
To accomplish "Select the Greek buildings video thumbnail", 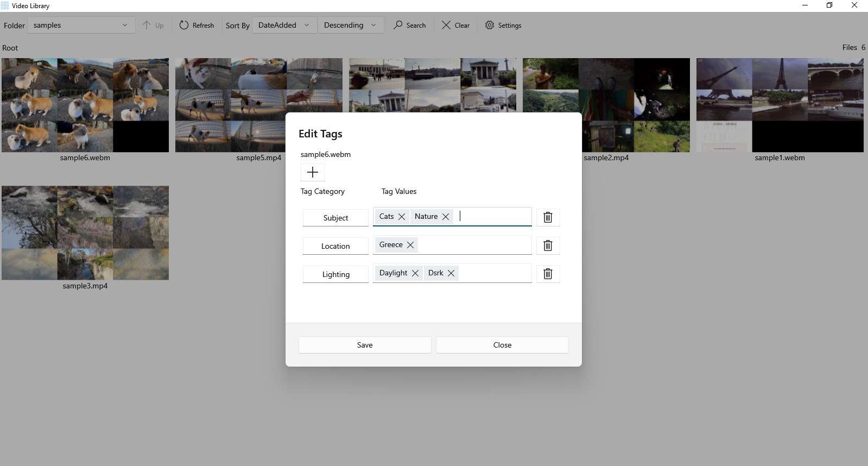I will point(433,85).
